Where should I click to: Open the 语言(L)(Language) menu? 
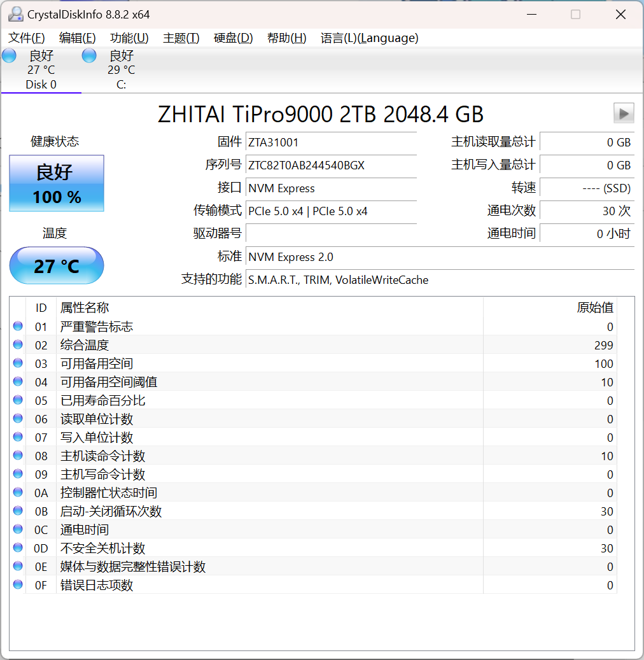[370, 38]
